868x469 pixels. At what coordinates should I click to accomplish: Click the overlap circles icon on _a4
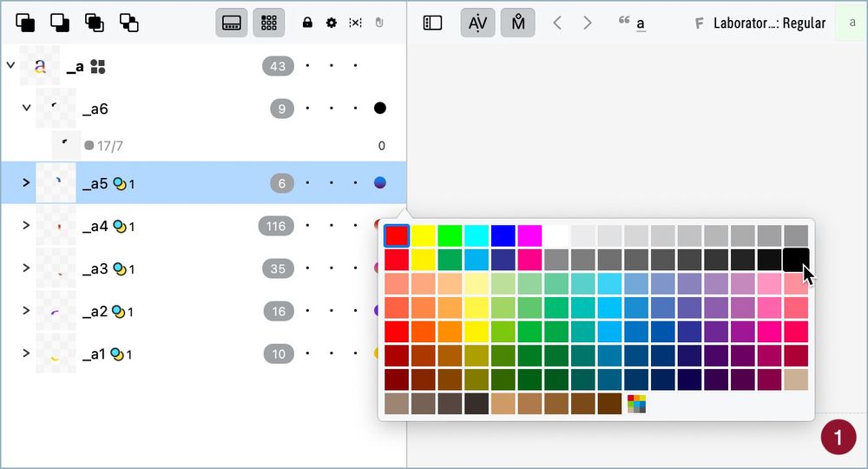coord(120,226)
